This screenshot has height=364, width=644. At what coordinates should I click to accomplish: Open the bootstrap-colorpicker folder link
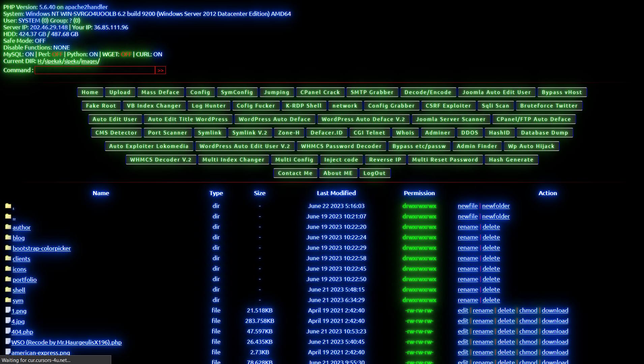click(x=42, y=248)
